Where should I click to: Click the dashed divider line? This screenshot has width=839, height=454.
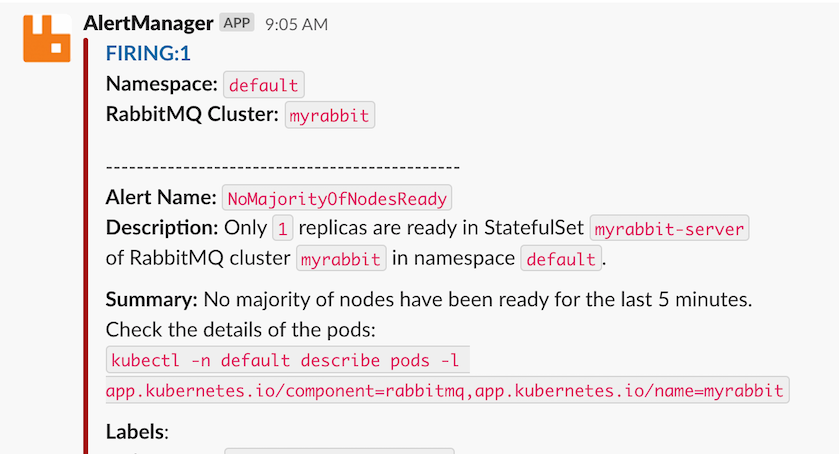click(282, 167)
